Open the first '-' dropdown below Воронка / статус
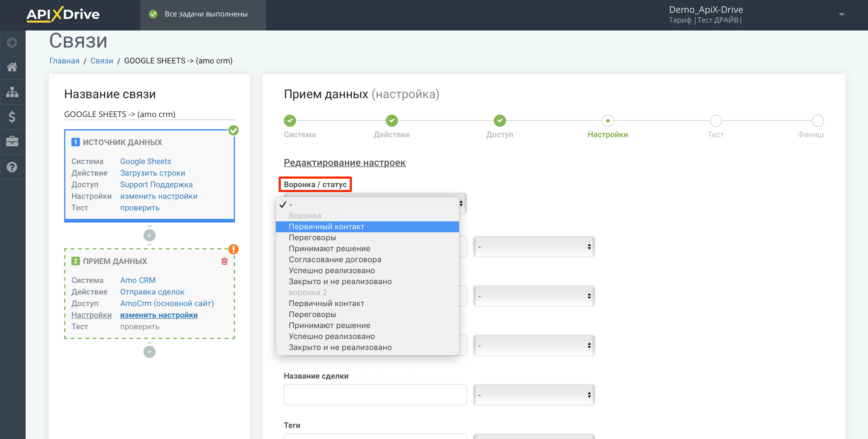This screenshot has width=868, height=439. point(534,247)
